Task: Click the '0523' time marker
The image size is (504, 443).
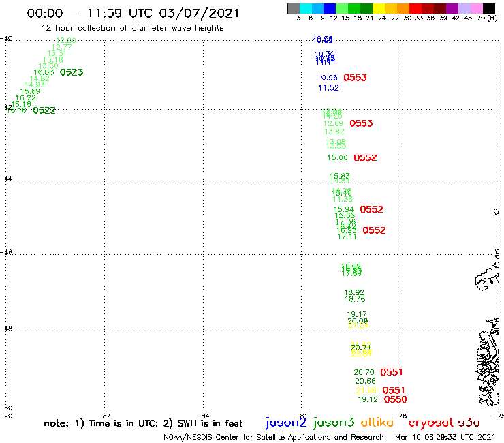Action: pyautogui.click(x=72, y=72)
